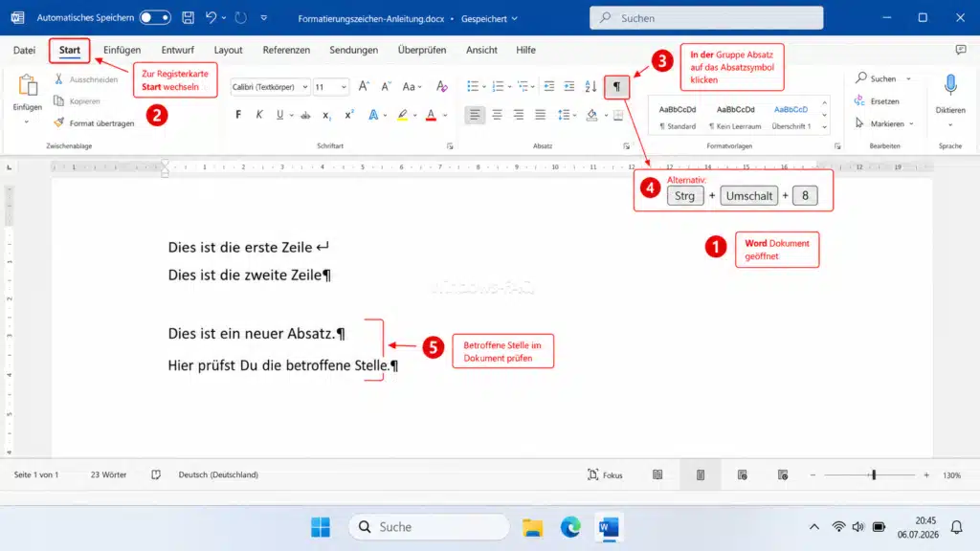The height and width of the screenshot is (551, 980).
Task: Click the align left icon
Action: coord(475,115)
